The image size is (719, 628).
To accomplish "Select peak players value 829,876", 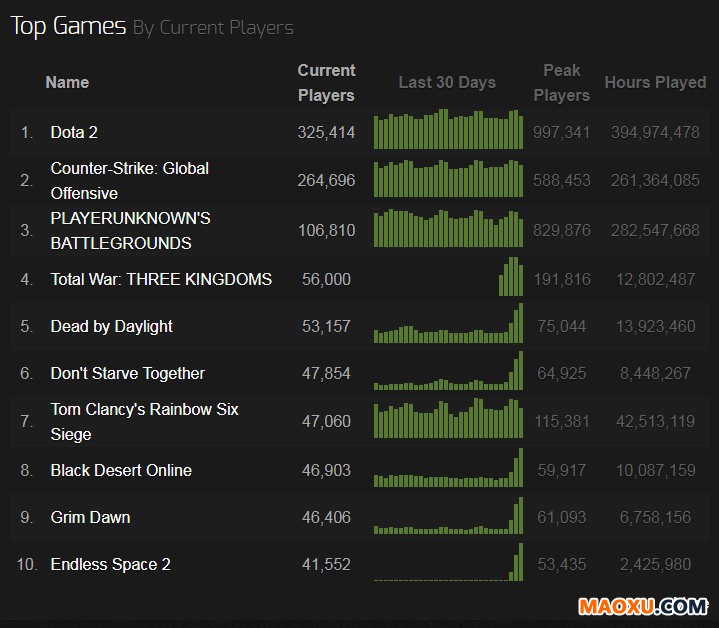I will (561, 231).
